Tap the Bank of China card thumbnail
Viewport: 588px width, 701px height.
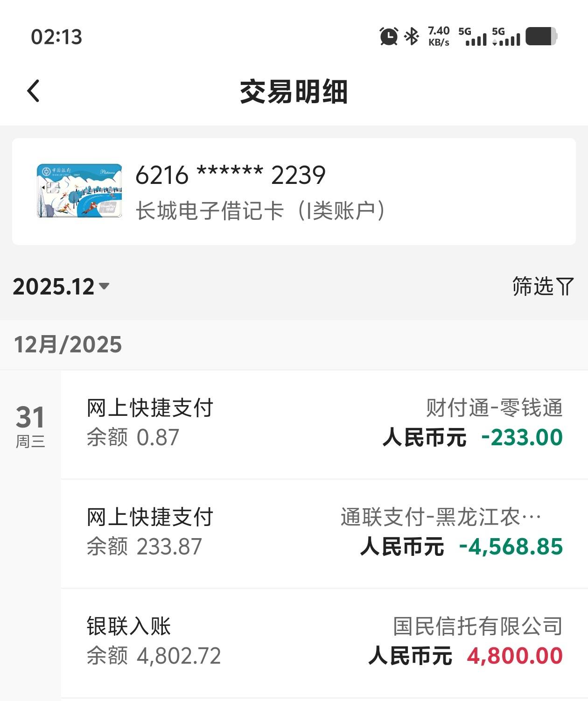[79, 190]
